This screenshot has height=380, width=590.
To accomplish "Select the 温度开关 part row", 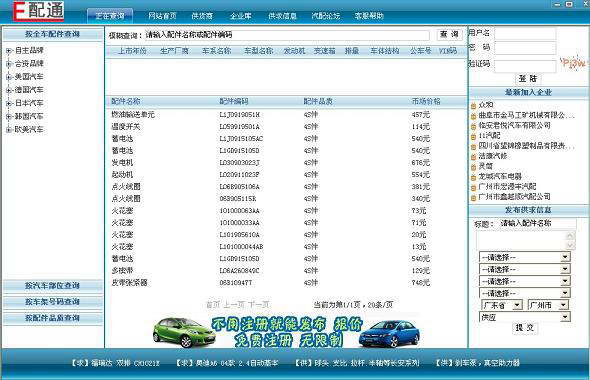I will [x=286, y=126].
